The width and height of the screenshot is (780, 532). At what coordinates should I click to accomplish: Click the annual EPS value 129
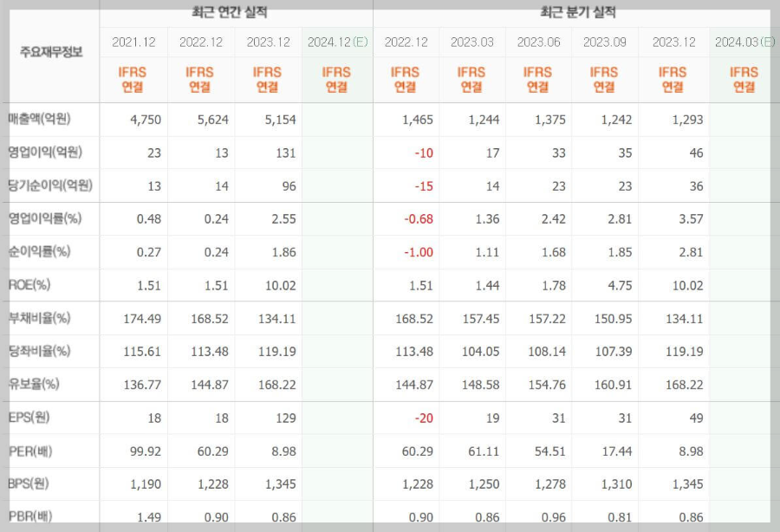click(x=286, y=418)
